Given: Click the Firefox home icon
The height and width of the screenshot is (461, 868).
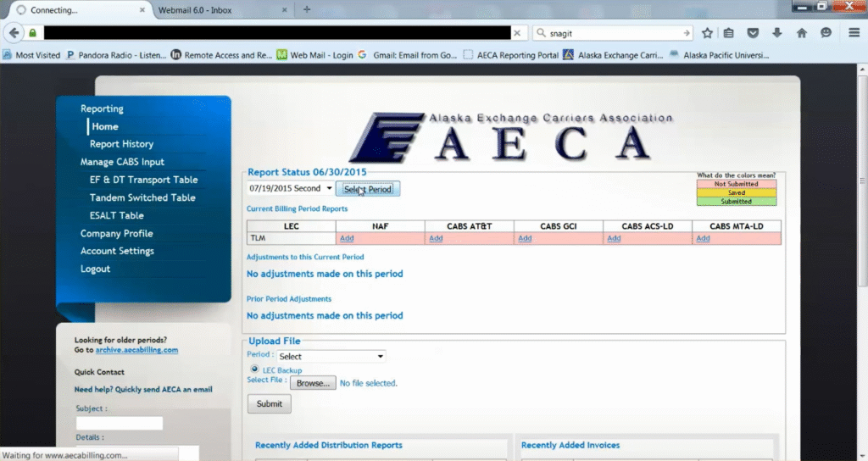Looking at the screenshot, I should (802, 33).
